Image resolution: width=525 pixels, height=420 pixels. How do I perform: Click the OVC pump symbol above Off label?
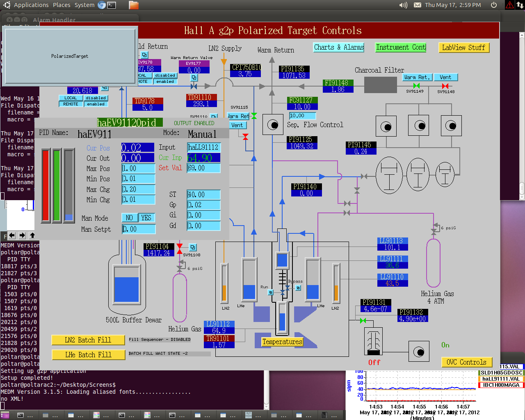tap(373, 341)
